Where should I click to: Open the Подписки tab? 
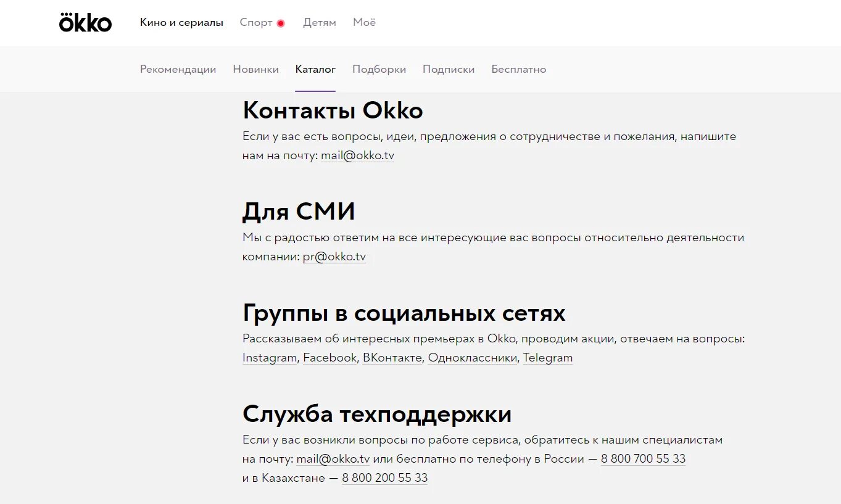coord(449,69)
